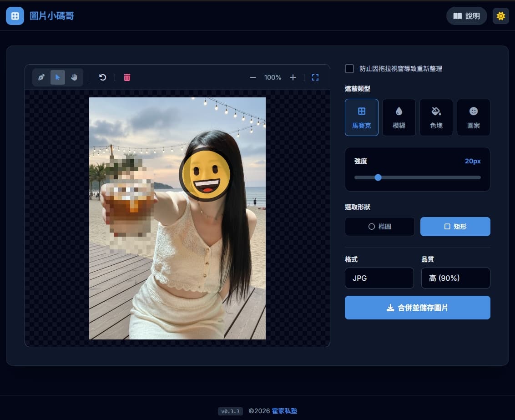Select the hand pan tool
515x420 pixels.
[x=74, y=77]
